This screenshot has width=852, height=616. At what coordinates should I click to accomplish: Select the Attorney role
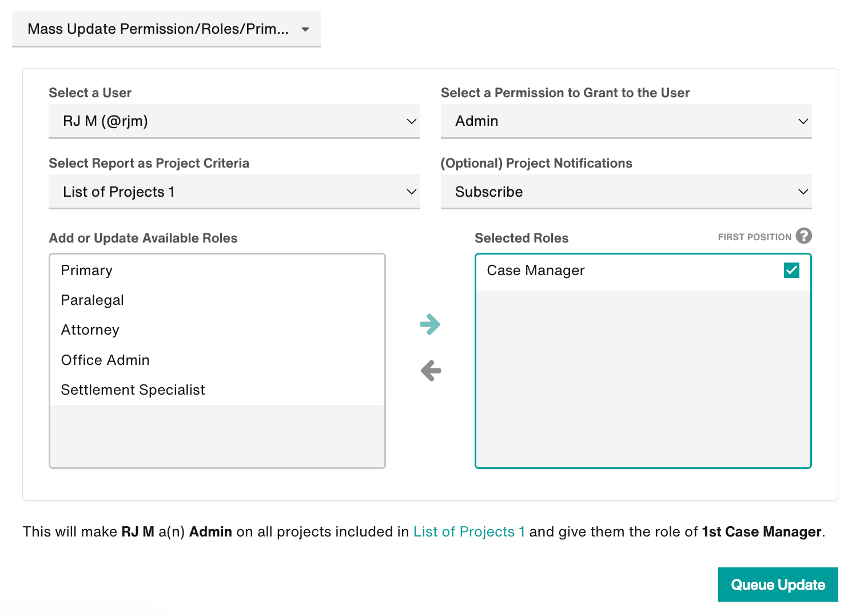(217, 329)
